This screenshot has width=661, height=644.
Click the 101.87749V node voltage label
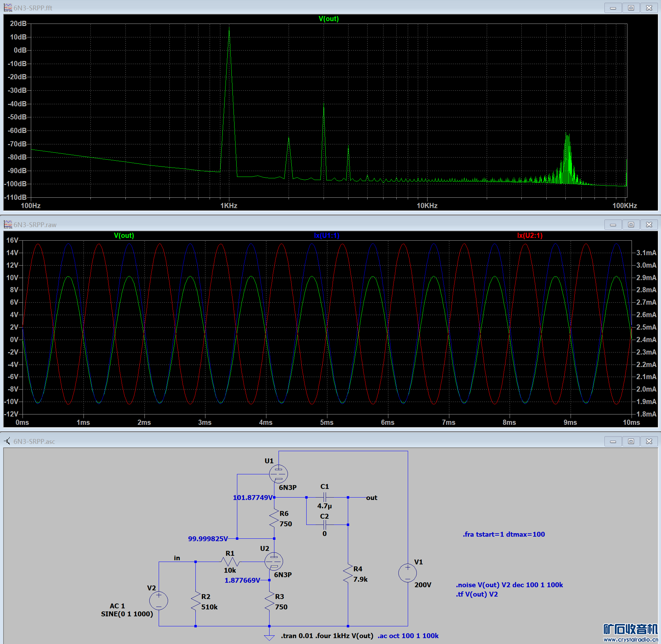(x=253, y=498)
